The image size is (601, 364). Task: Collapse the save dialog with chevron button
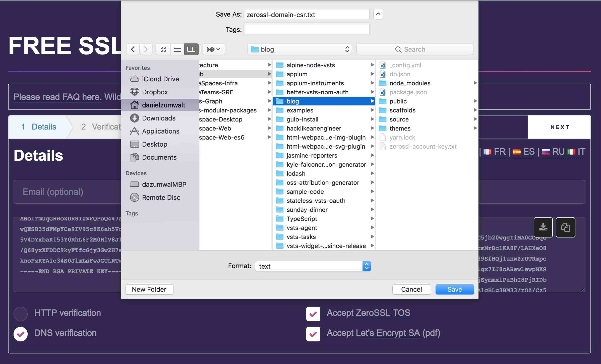pos(378,14)
